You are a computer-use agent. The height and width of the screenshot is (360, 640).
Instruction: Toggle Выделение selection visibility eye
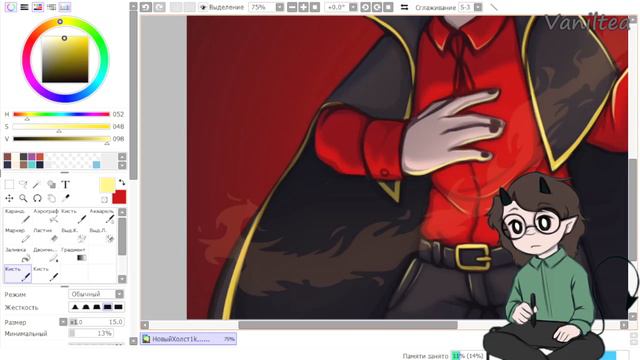[203, 7]
